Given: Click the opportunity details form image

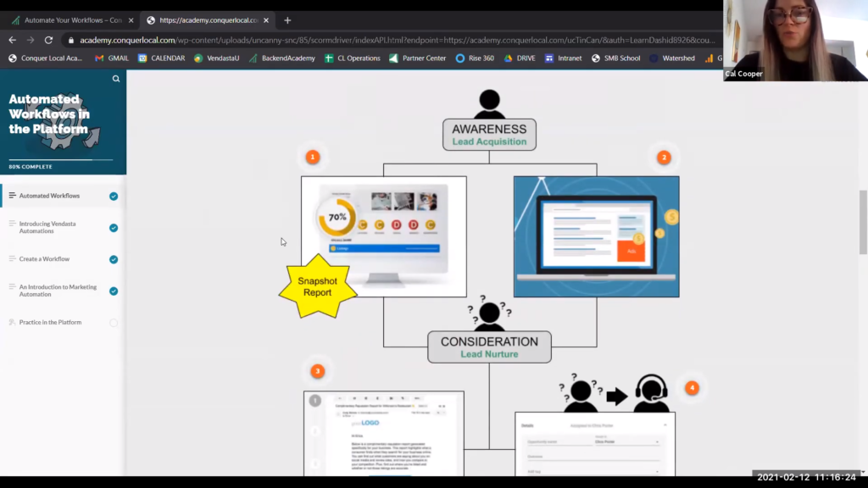Looking at the screenshot, I should (x=595, y=444).
